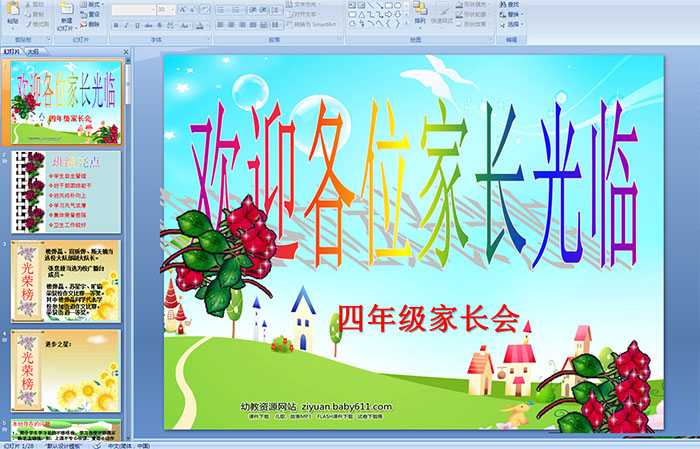700x449 pixels.
Task: Toggle text Shadow S button
Action: point(159,25)
